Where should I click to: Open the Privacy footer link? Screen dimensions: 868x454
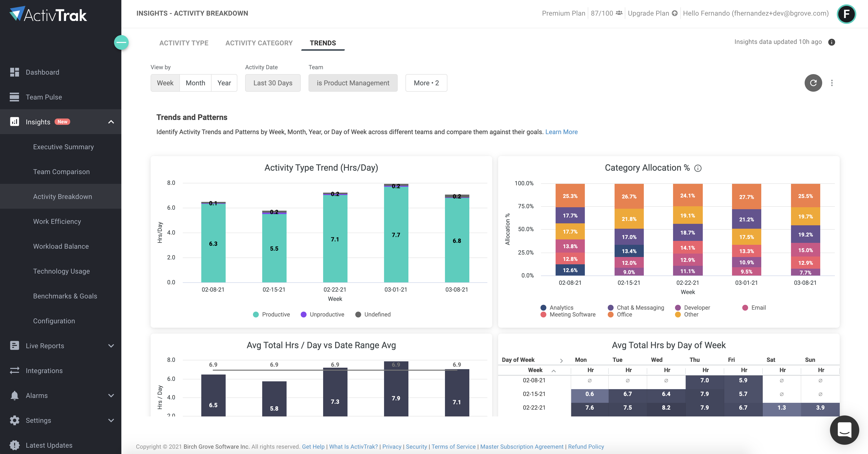coord(392,447)
